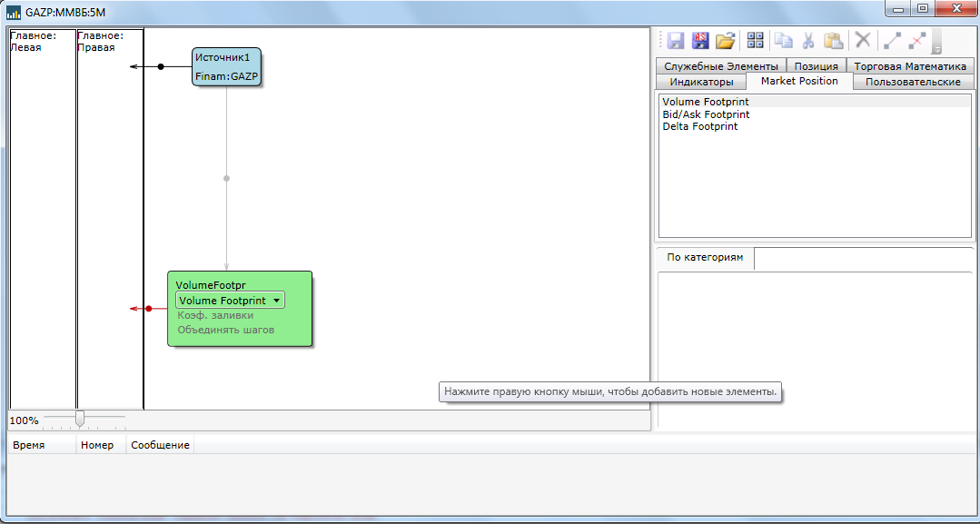The height and width of the screenshot is (524, 980).
Task: Click the black connector dot left of Источник1
Action: coord(161,66)
